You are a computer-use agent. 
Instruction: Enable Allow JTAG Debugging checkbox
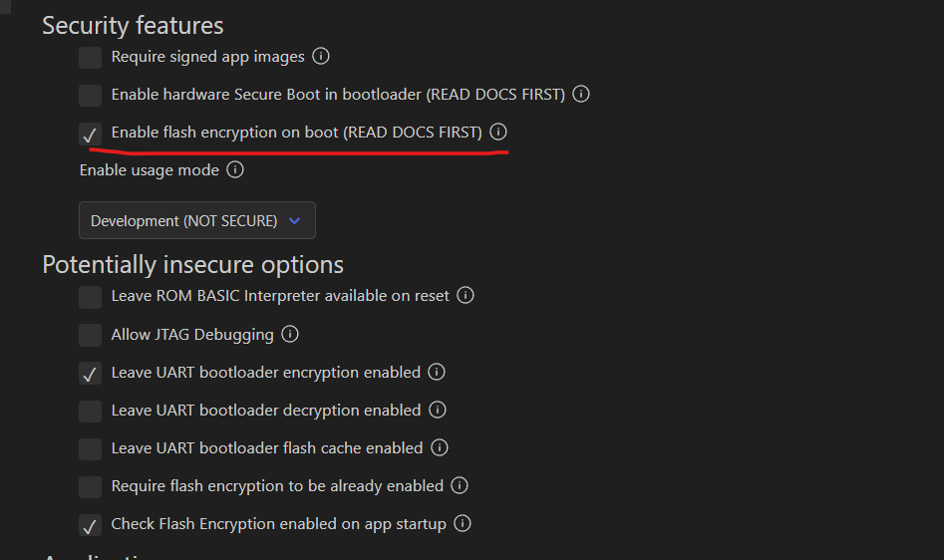(x=91, y=335)
